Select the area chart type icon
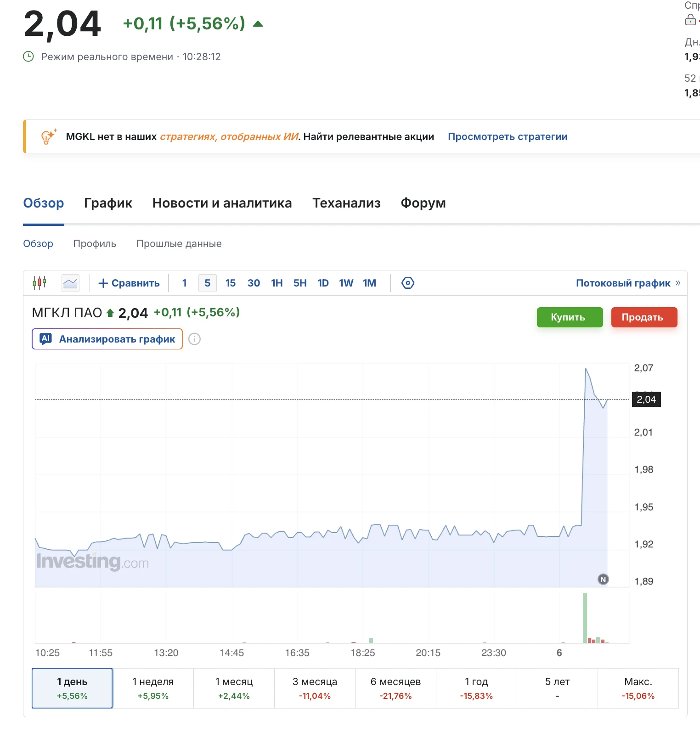Screen dimensions: 700x731 coord(70,283)
